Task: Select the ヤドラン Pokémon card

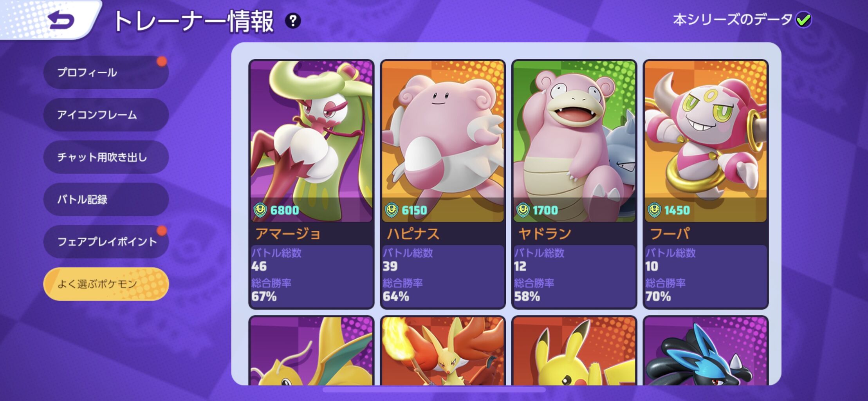Action: (x=574, y=184)
